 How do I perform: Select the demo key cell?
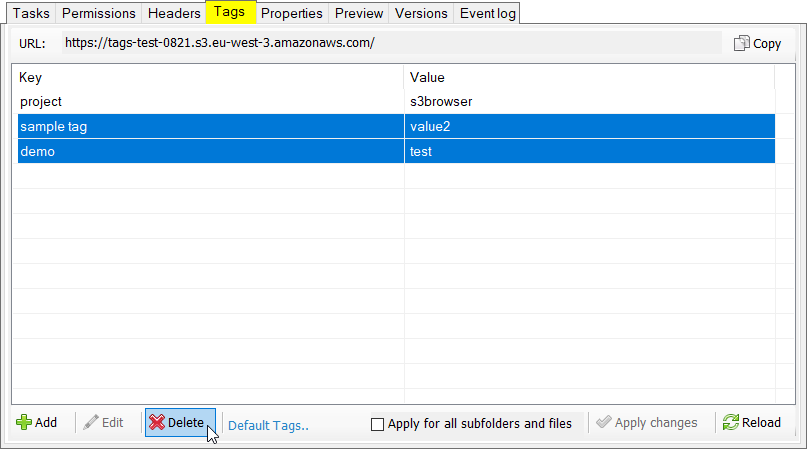[210, 151]
